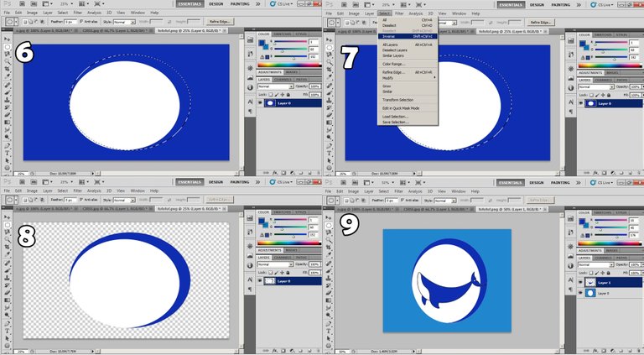This screenshot has width=644, height=355.
Task: Select the History Brush tool in screenshot 9
Action: click(329, 286)
